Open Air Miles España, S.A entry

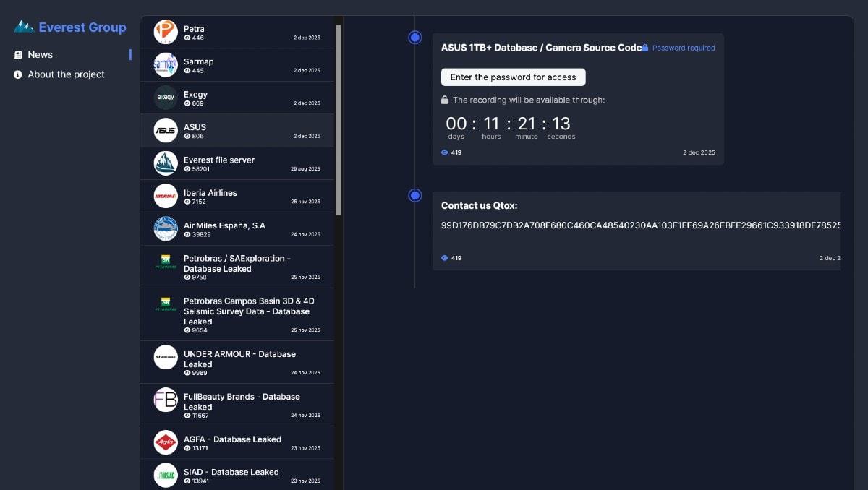(x=237, y=228)
